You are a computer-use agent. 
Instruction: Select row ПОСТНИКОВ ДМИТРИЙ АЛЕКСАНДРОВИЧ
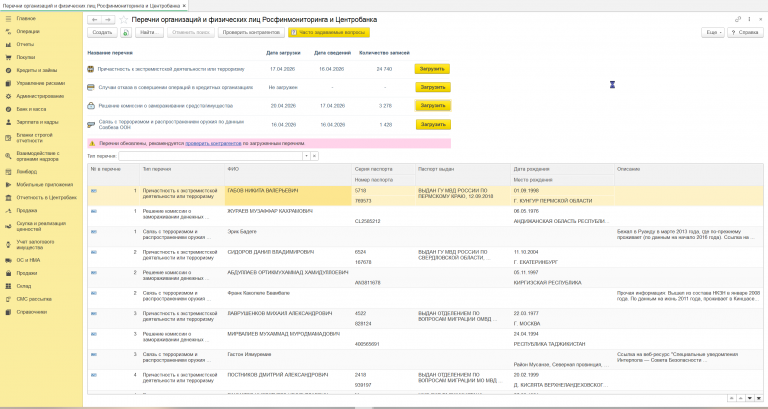(x=425, y=380)
